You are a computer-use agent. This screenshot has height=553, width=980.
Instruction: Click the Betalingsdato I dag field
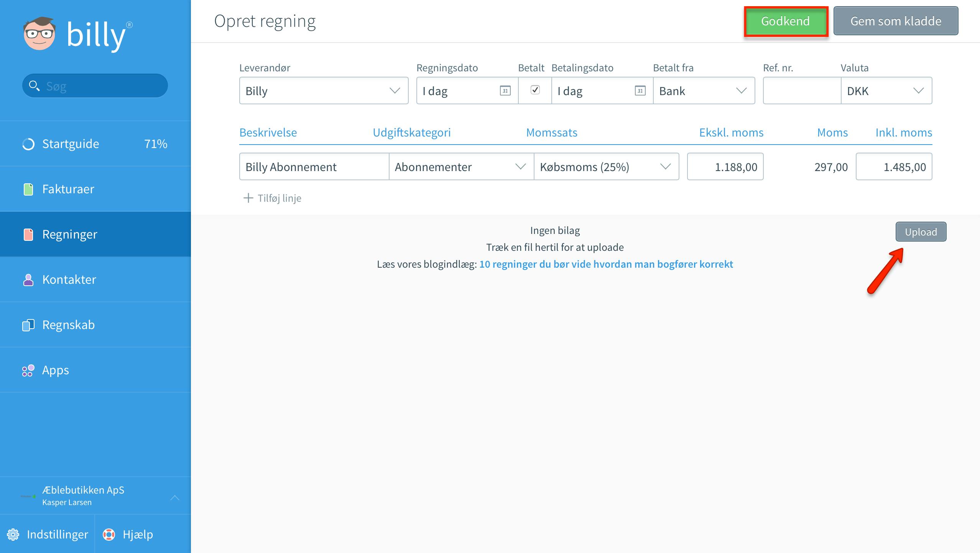point(602,91)
